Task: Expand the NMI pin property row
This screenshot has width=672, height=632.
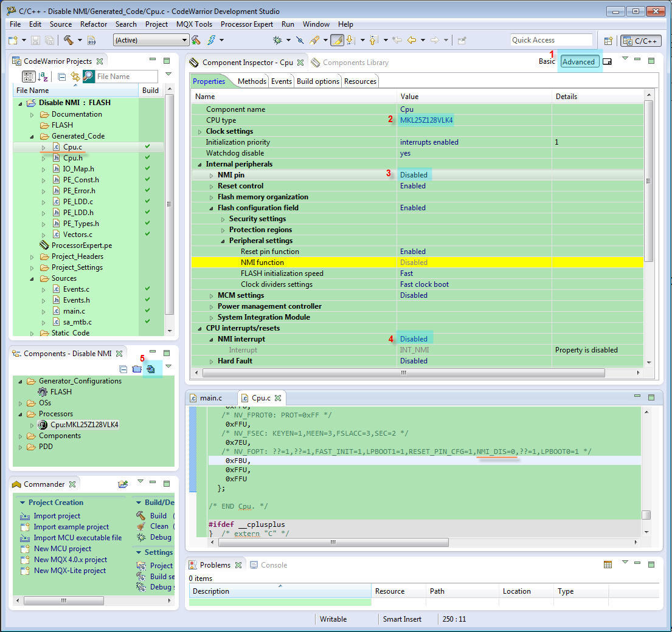Action: [211, 175]
